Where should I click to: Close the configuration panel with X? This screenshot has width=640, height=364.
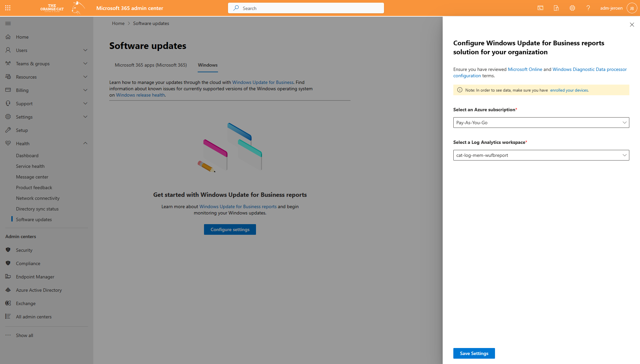point(632,25)
